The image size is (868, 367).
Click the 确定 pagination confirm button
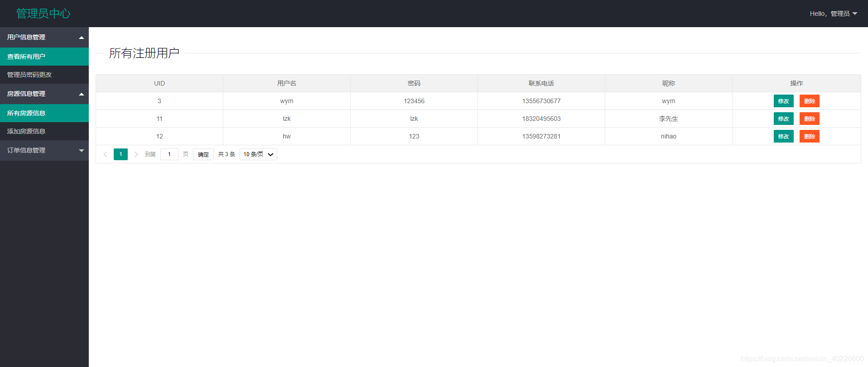(x=203, y=154)
